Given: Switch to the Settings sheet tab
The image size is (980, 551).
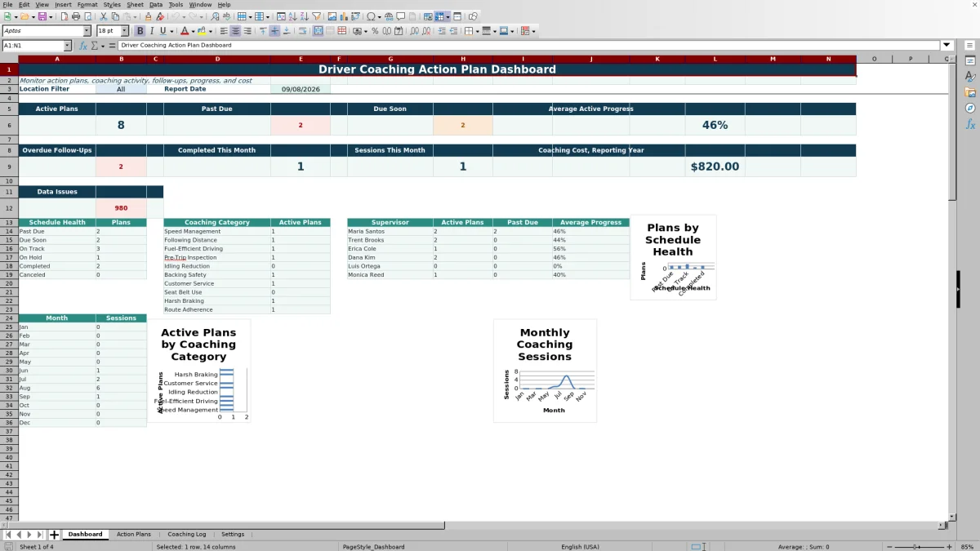Looking at the screenshot, I should point(233,535).
